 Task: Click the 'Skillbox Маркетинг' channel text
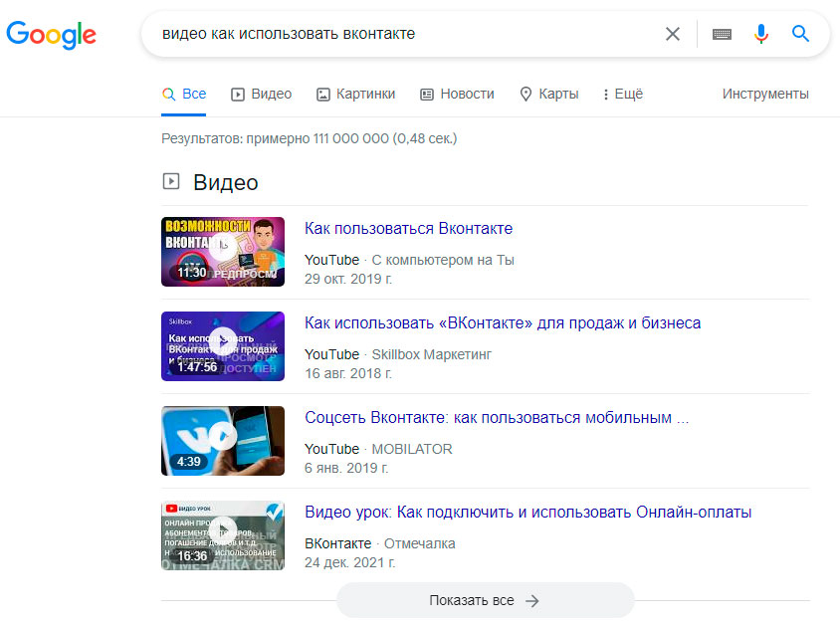pyautogui.click(x=431, y=354)
